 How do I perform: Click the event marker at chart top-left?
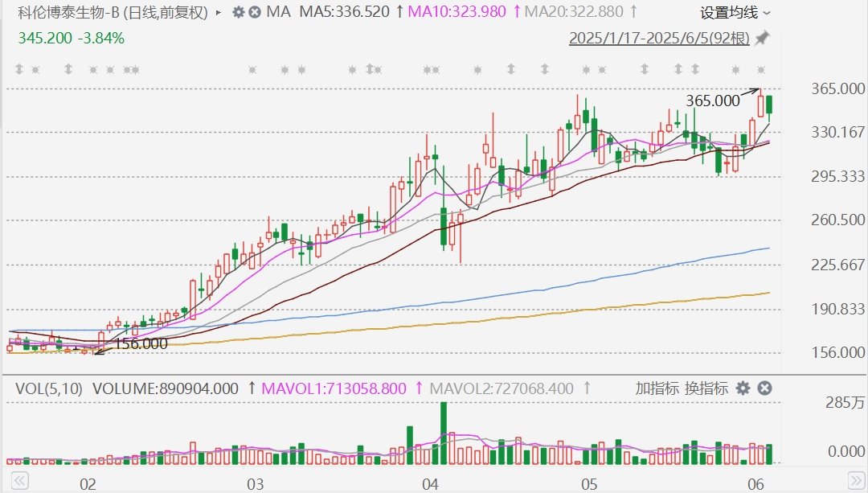18,70
